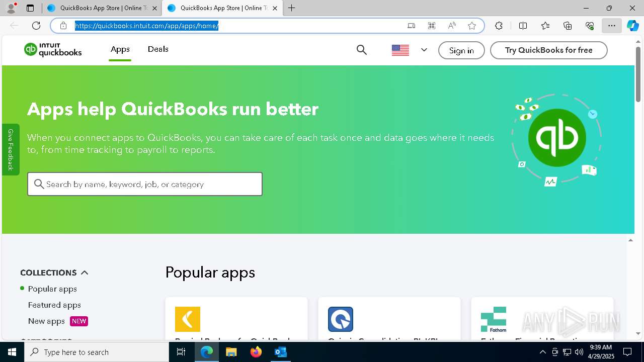Select Featured apps collection
Screen dimensions: 644x362
coord(54,305)
